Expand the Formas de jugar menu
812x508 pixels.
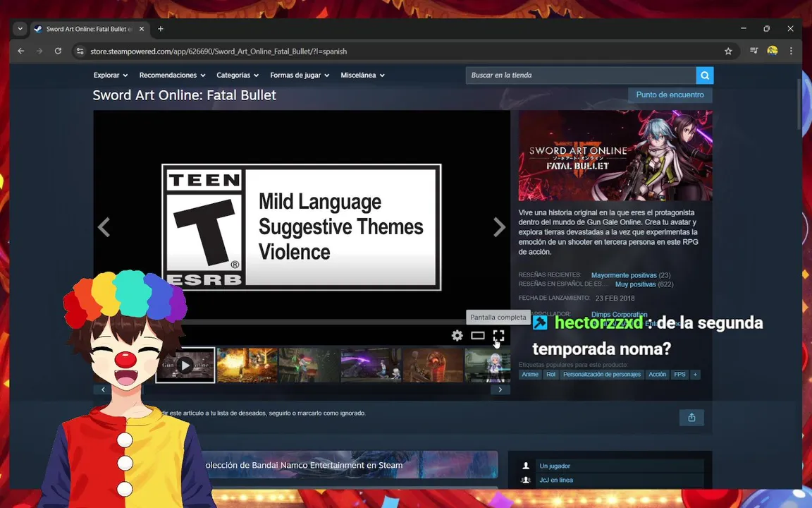tap(300, 75)
